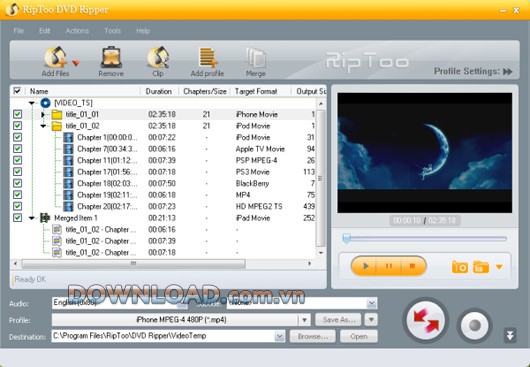Screen dimensions: 530x367
Task: Uncheck the Chapter 17 checkbox
Action: click(18, 172)
